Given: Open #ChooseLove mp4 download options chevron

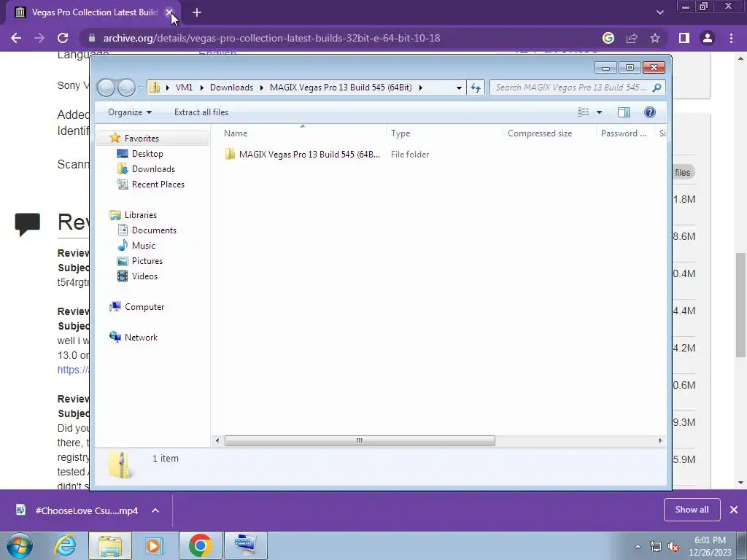Looking at the screenshot, I should (x=155, y=510).
